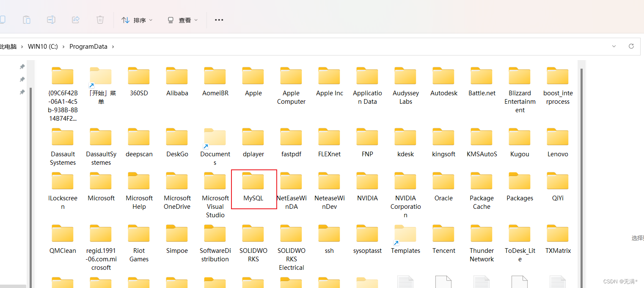Select the Riot Games folder

pos(139,244)
